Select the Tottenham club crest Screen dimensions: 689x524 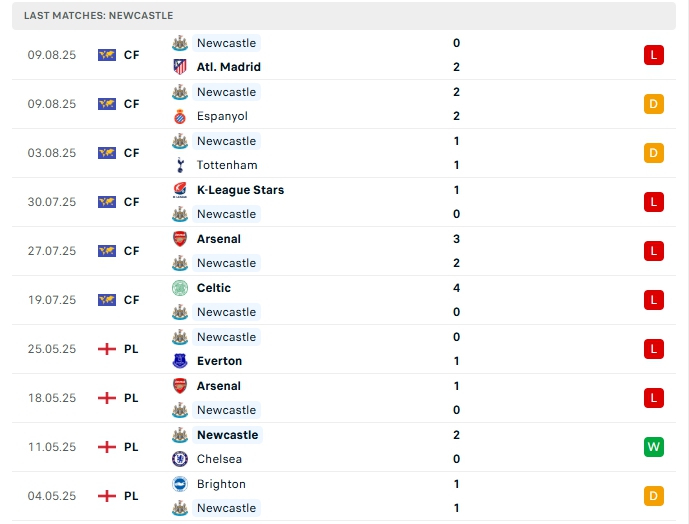click(x=180, y=165)
